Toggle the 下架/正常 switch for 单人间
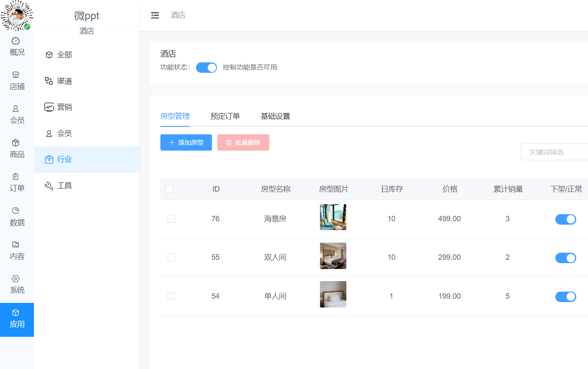Image resolution: width=588 pixels, height=369 pixels. [566, 297]
